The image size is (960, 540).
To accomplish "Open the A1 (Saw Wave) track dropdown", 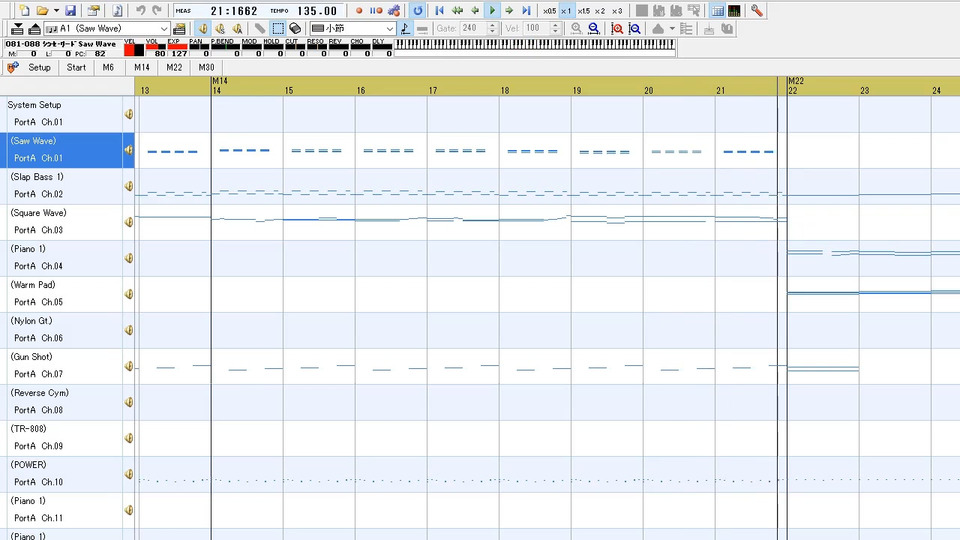I will (107, 28).
